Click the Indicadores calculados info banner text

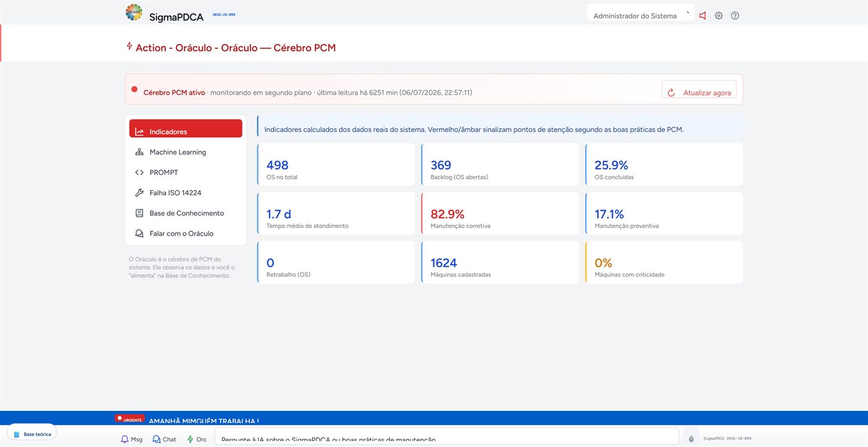(x=474, y=130)
